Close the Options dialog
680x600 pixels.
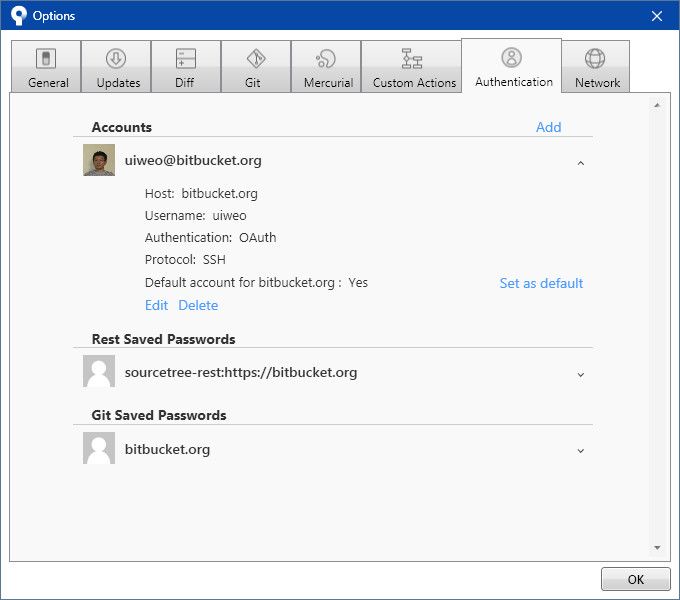[657, 16]
